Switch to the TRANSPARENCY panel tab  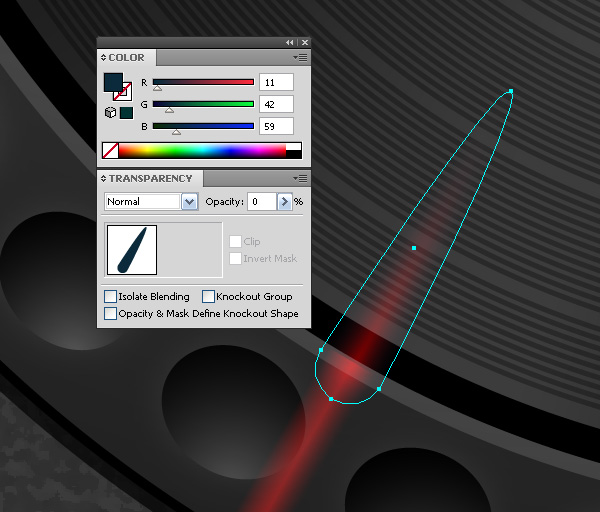coord(151,179)
